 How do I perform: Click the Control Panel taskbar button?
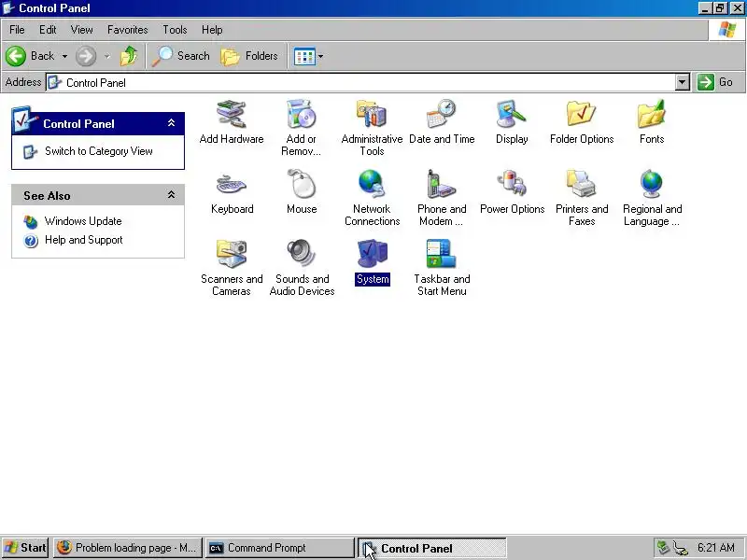coord(431,548)
